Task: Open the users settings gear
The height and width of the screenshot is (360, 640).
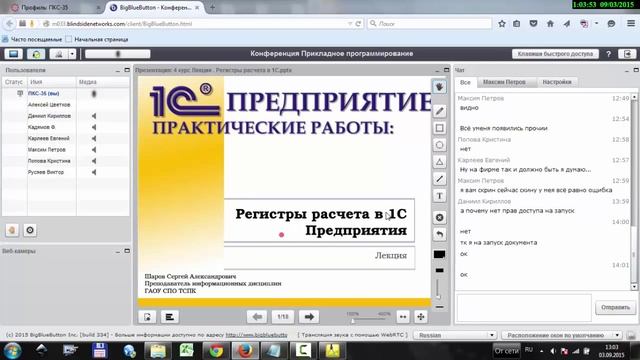Action: (x=30, y=230)
